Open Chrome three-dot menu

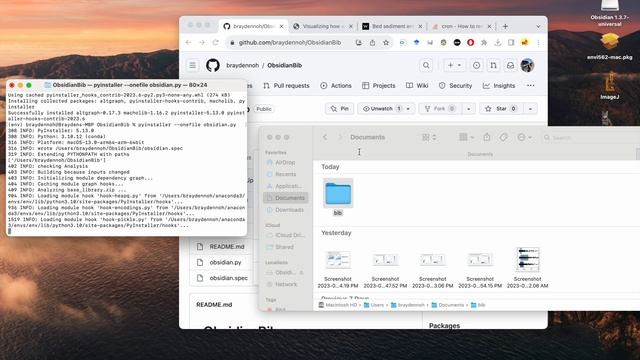click(538, 42)
